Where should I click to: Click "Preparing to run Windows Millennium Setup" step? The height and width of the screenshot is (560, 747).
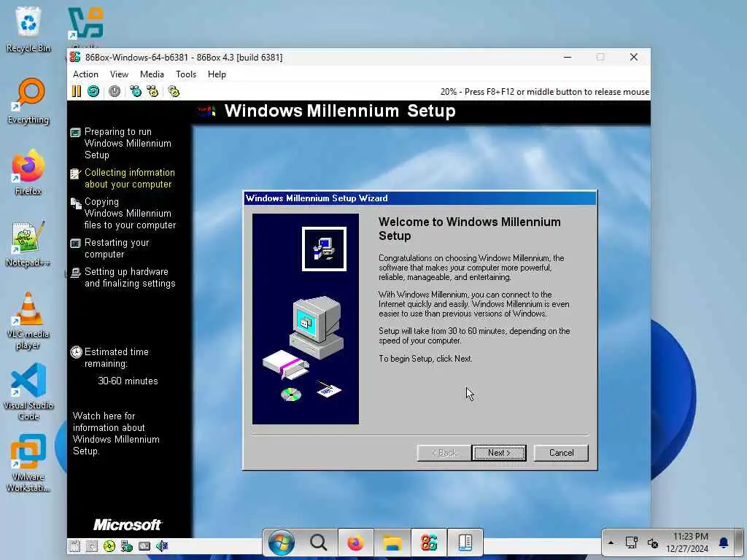[x=128, y=144]
